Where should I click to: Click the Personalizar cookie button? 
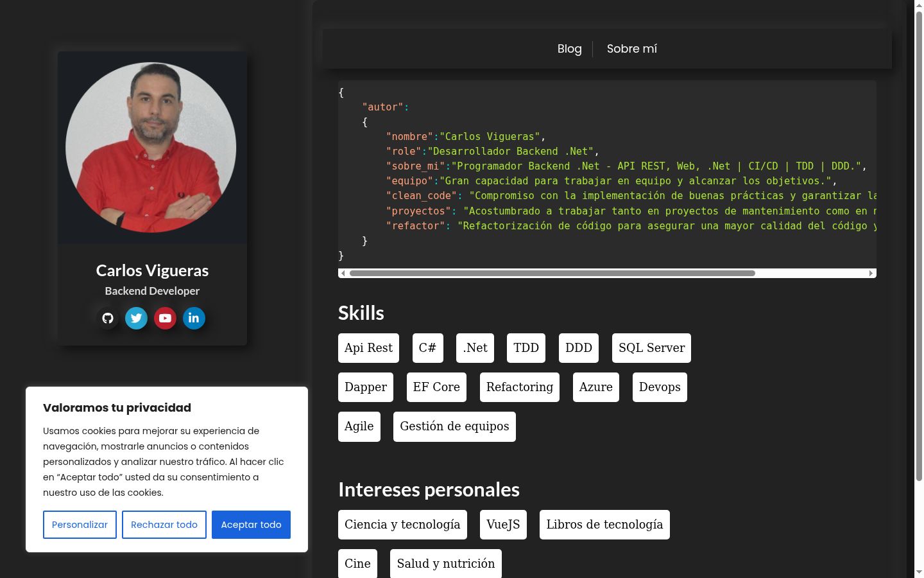[80, 525]
